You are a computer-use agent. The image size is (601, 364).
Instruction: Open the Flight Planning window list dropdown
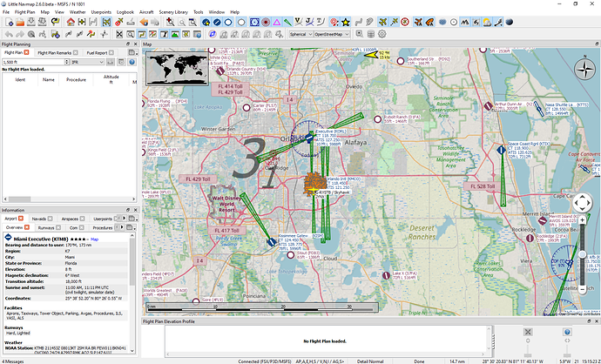point(132,52)
